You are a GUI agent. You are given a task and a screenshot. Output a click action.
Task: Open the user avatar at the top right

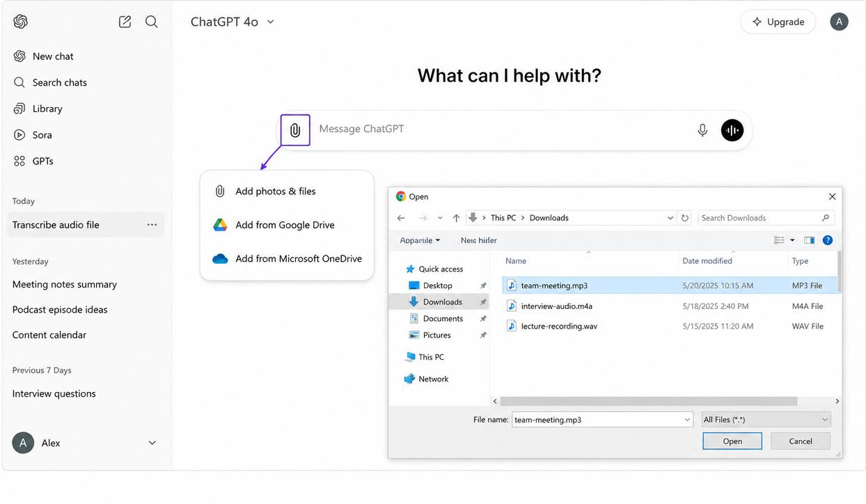click(839, 22)
